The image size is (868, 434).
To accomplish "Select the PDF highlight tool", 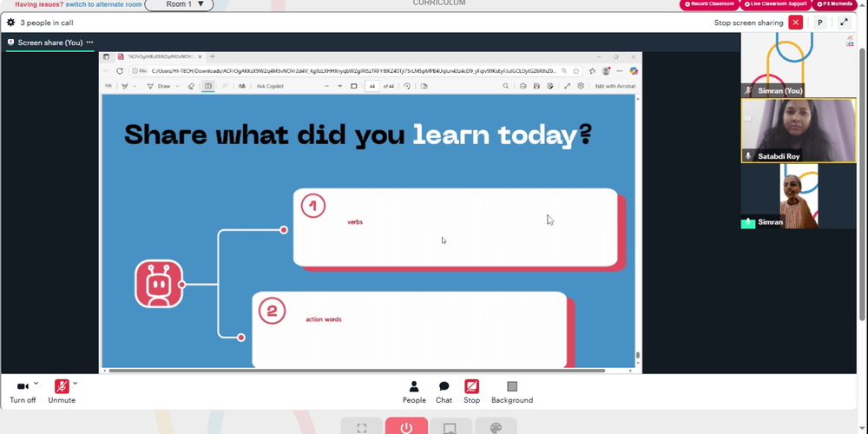I will (125, 86).
